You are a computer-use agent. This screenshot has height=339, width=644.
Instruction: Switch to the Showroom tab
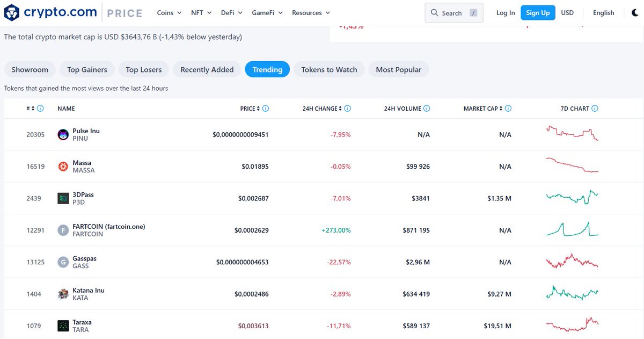tap(30, 69)
